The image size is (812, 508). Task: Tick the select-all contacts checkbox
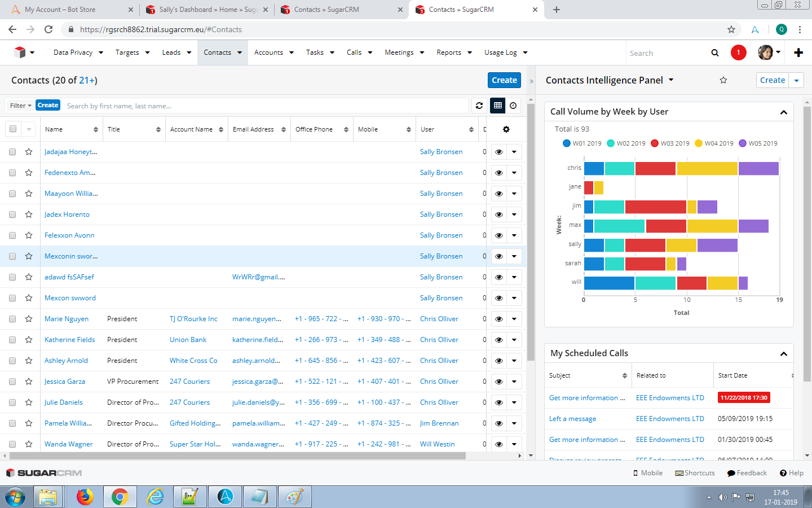click(13, 129)
